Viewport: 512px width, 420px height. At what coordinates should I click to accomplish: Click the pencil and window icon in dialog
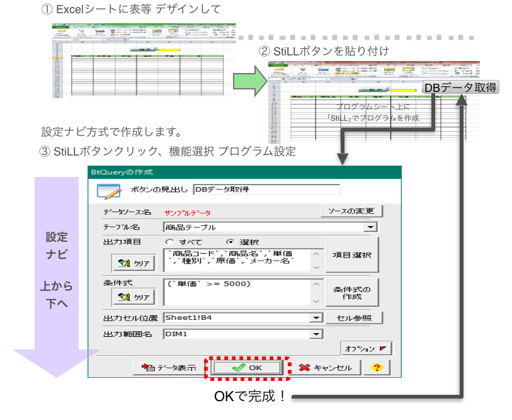pos(110,191)
